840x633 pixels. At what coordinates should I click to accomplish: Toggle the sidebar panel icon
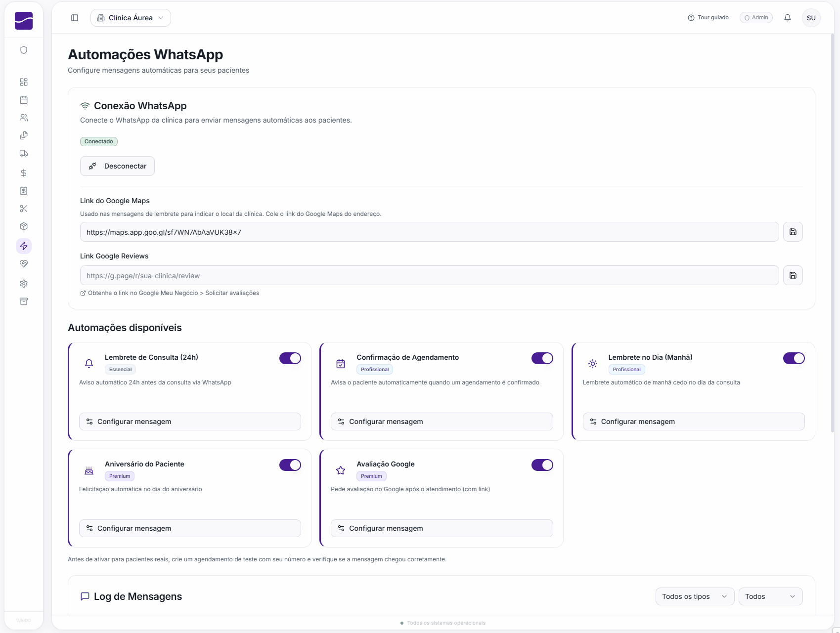(x=75, y=18)
